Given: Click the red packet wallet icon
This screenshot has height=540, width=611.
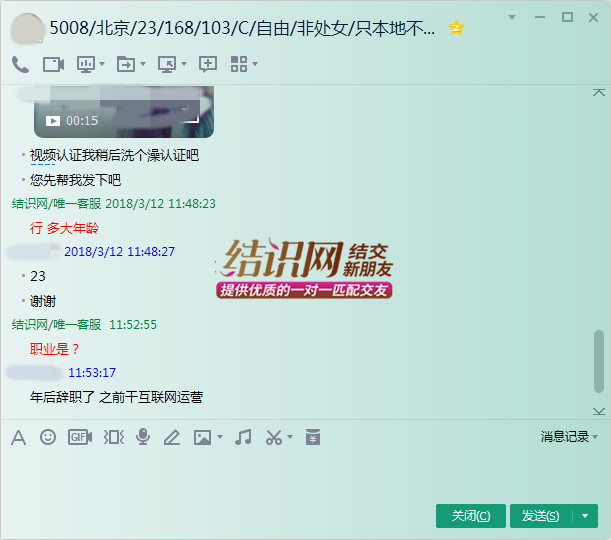Looking at the screenshot, I should (x=313, y=437).
